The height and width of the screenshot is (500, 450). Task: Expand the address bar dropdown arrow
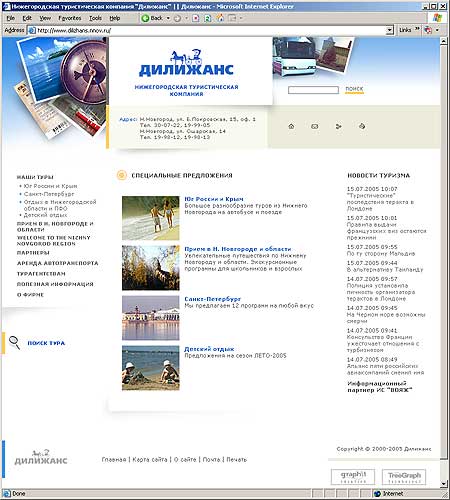tap(389, 30)
